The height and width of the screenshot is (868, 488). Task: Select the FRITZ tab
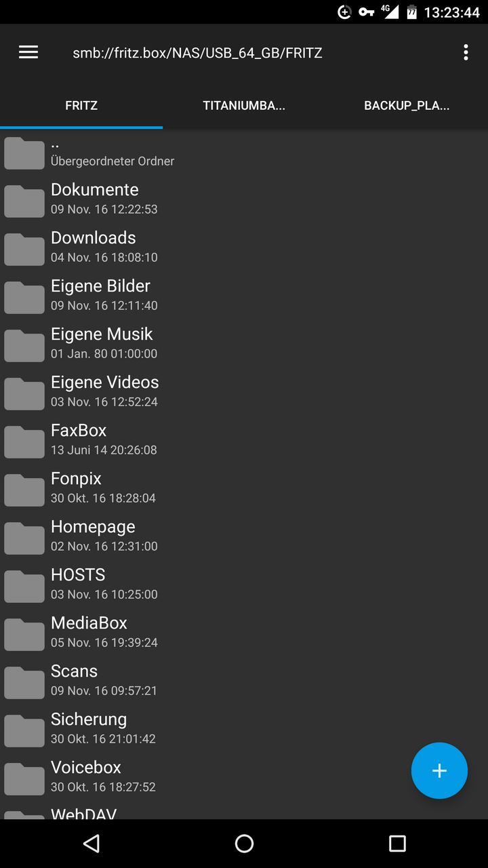click(x=81, y=106)
